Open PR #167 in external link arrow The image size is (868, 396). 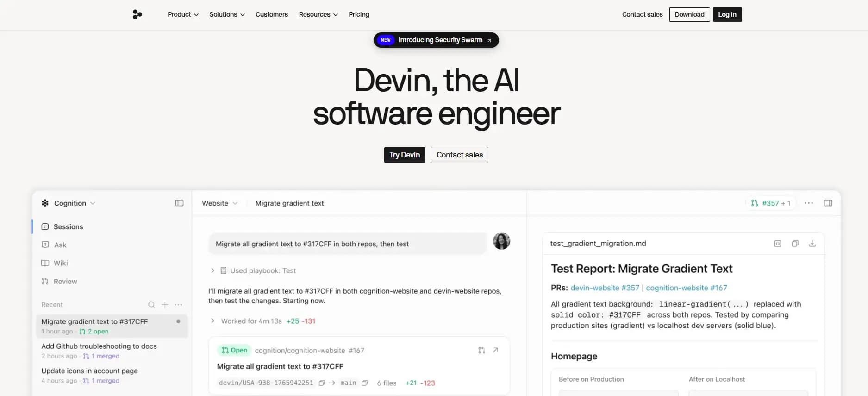pyautogui.click(x=495, y=350)
